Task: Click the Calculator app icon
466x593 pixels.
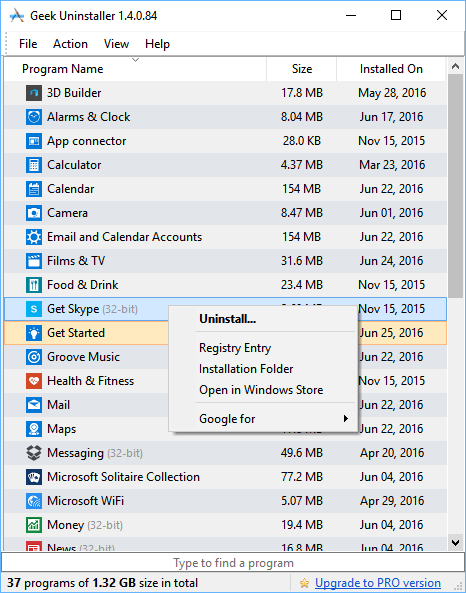Action: click(x=34, y=165)
